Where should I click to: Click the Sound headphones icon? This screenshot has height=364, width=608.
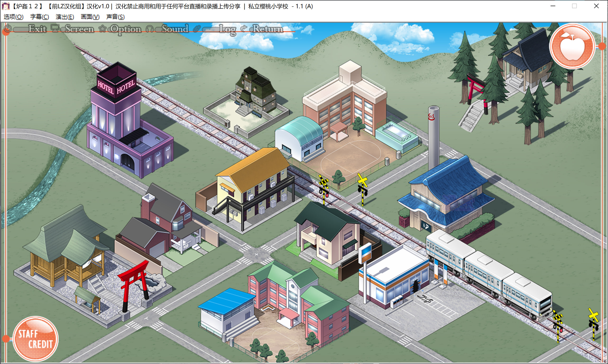[x=149, y=29]
